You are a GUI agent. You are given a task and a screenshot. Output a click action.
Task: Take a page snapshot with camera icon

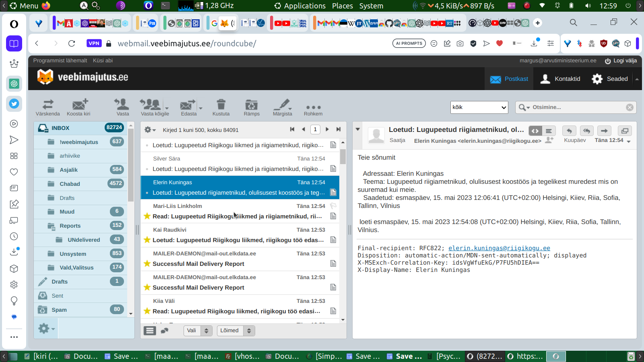460,43
